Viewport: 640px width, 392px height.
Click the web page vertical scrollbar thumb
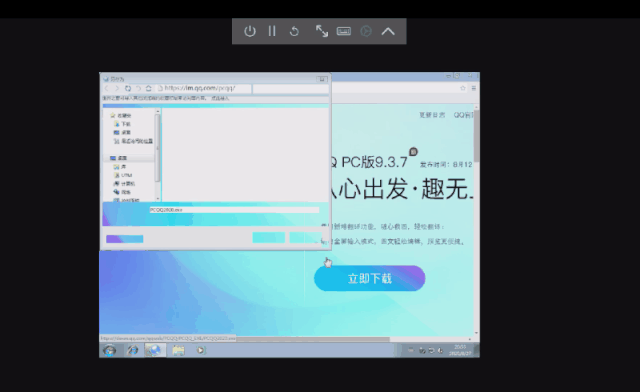tap(476, 136)
